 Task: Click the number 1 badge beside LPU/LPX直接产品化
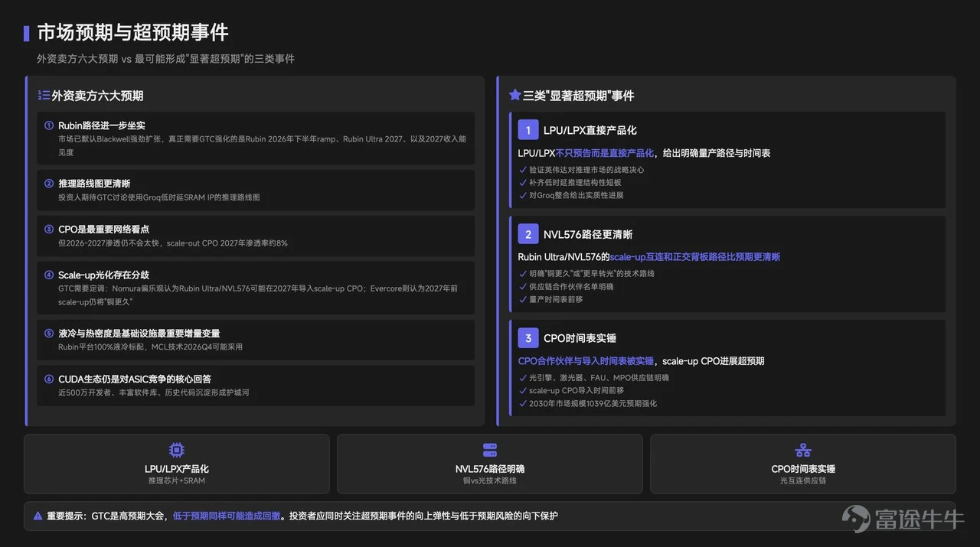[x=528, y=130]
